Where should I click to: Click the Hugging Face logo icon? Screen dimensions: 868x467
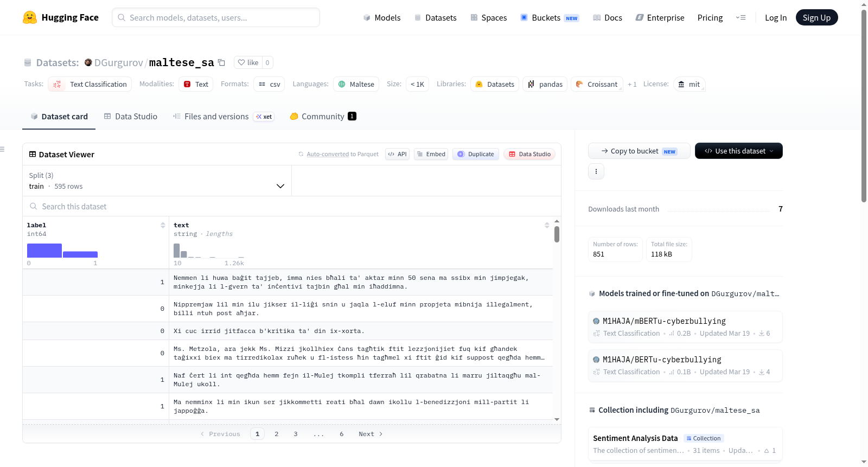click(30, 17)
